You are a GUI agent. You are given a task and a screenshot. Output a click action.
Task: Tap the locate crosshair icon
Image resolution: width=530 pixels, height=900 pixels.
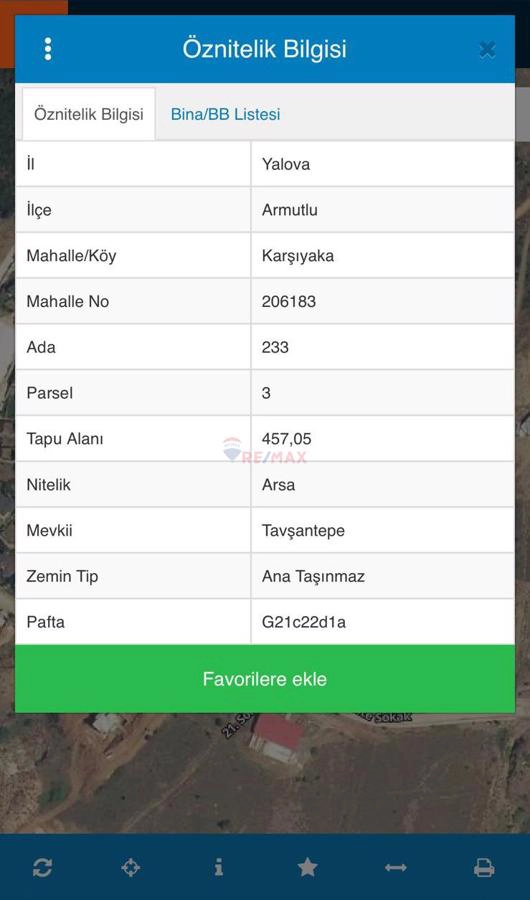pyautogui.click(x=131, y=867)
